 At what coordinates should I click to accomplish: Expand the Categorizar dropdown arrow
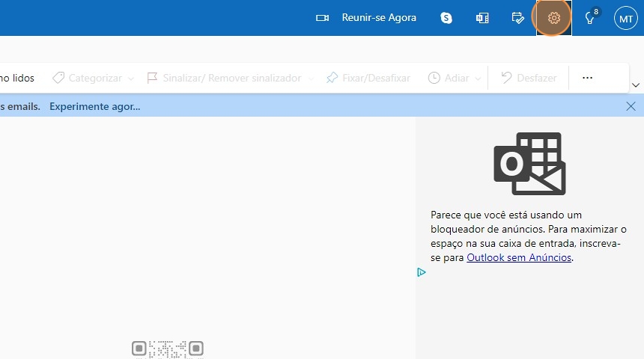click(x=131, y=79)
